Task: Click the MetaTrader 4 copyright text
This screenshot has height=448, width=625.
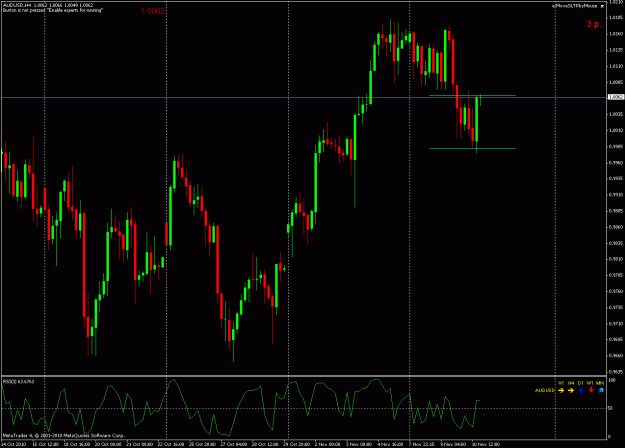Action: point(64,435)
